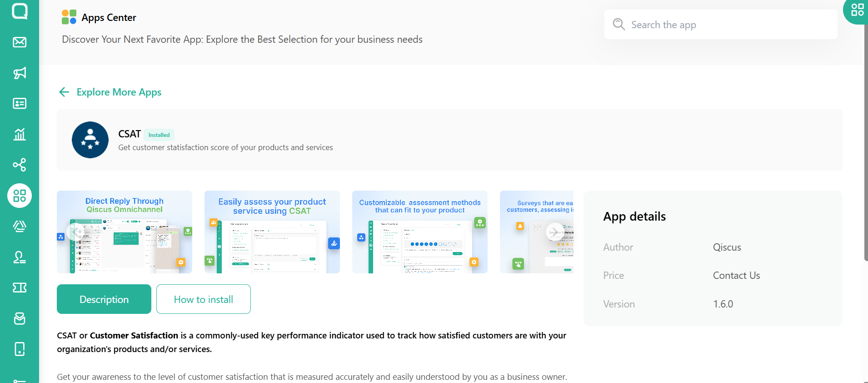Viewport: 868px width, 383px height.
Task: Go back via Explore More Apps arrow
Action: pyautogui.click(x=64, y=92)
